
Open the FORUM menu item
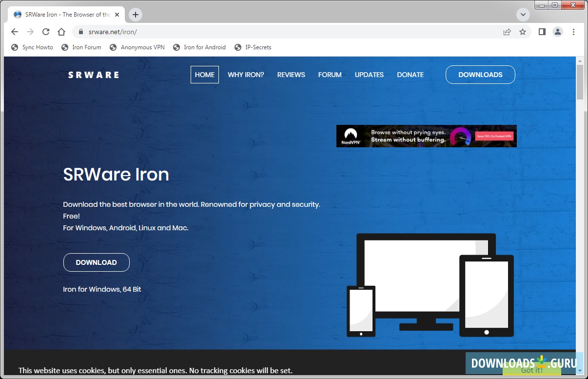tap(330, 75)
